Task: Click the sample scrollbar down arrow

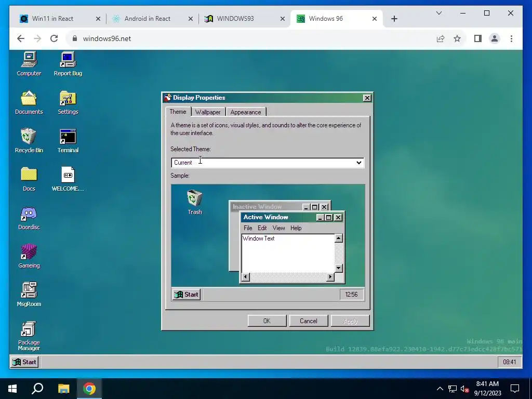Action: 339,268
